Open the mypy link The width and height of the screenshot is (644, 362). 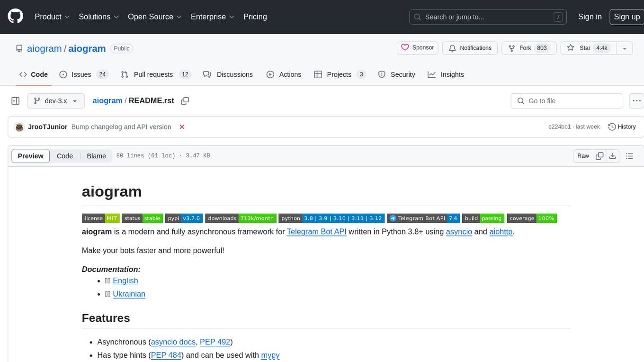coord(270,355)
